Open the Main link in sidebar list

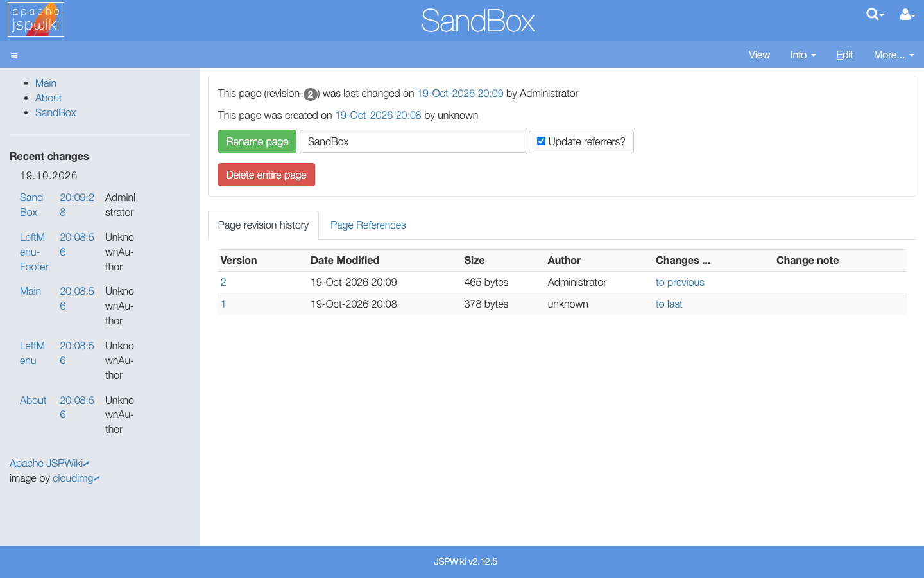click(46, 83)
